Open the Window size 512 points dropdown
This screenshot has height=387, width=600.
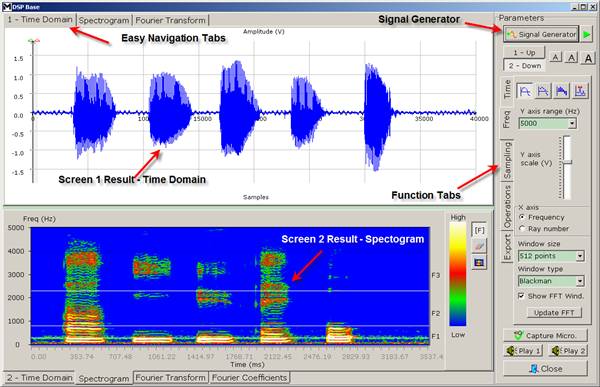580,256
